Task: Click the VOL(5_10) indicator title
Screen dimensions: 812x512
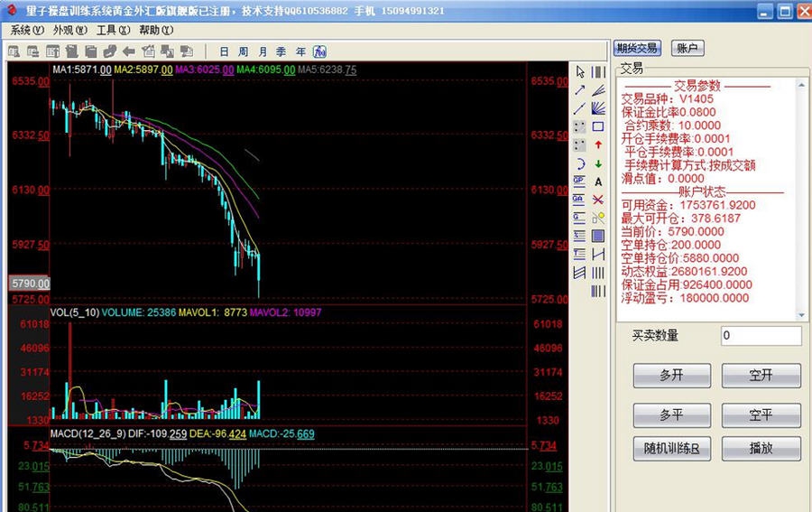Action: 74,312
